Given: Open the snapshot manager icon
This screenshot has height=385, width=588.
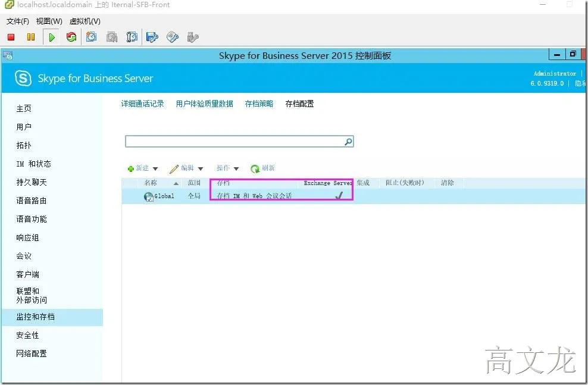Looking at the screenshot, I should (x=132, y=37).
